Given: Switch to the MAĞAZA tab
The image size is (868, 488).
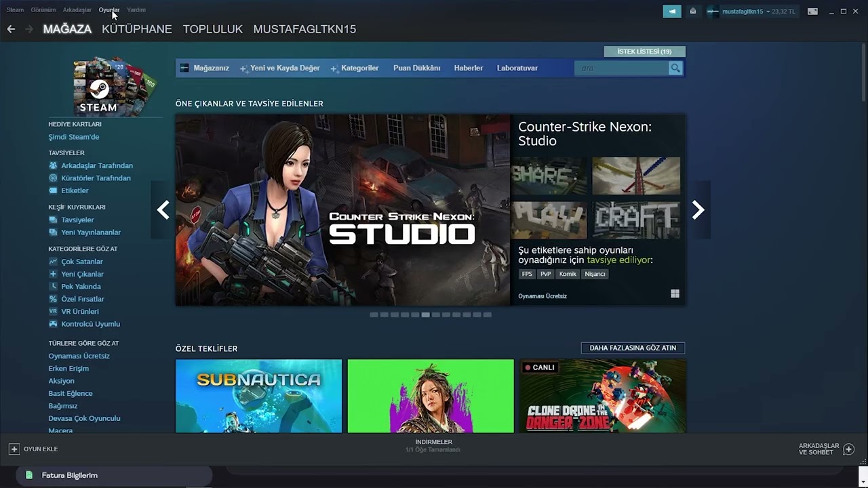Looking at the screenshot, I should coord(67,29).
